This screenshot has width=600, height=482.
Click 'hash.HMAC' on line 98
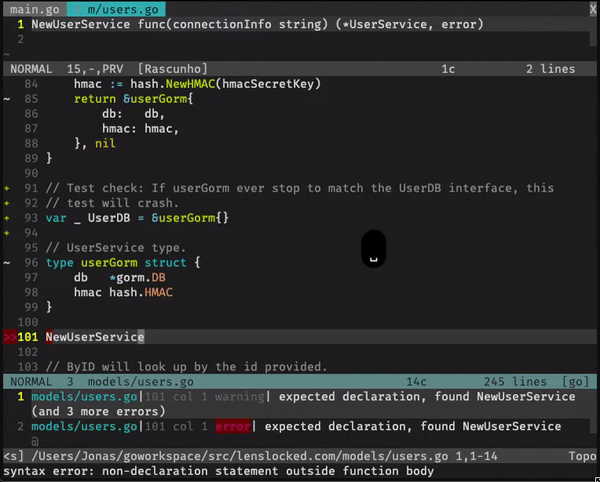141,293
